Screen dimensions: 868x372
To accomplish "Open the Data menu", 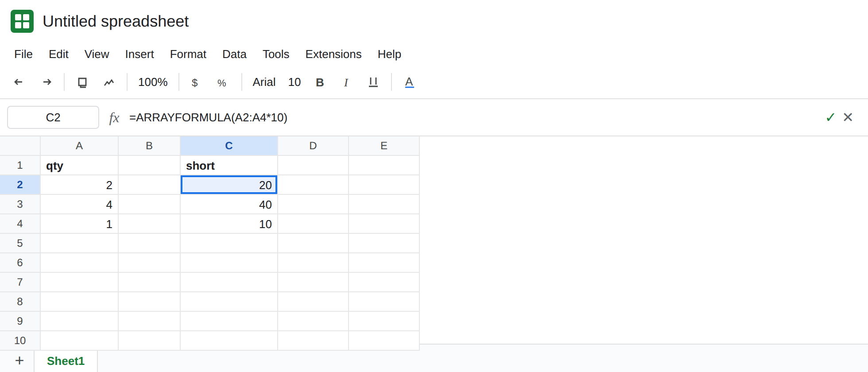I will pyautogui.click(x=234, y=54).
